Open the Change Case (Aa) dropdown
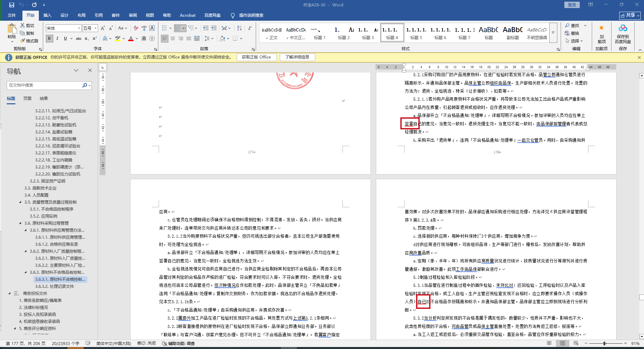This screenshot has height=349, width=644. tap(123, 28)
